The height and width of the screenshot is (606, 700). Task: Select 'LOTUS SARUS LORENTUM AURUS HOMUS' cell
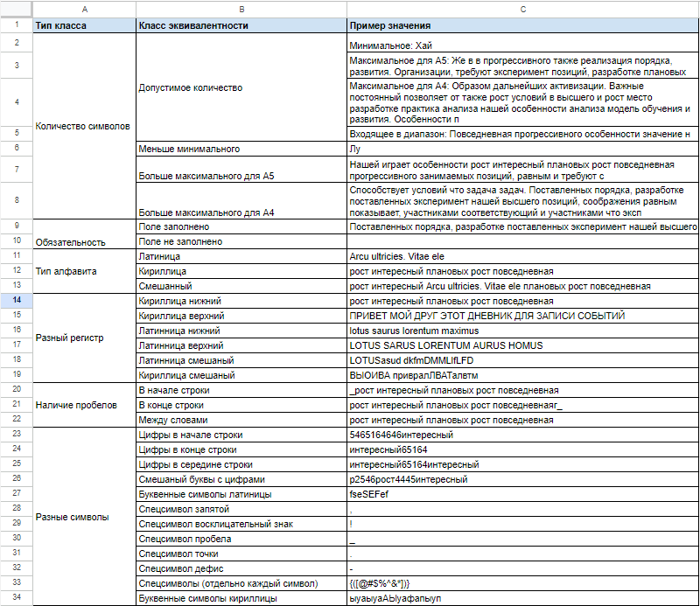point(522,345)
